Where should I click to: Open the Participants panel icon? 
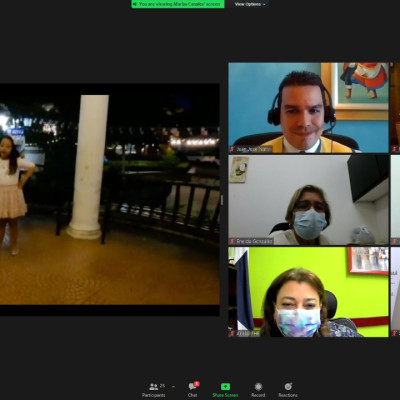click(154, 387)
